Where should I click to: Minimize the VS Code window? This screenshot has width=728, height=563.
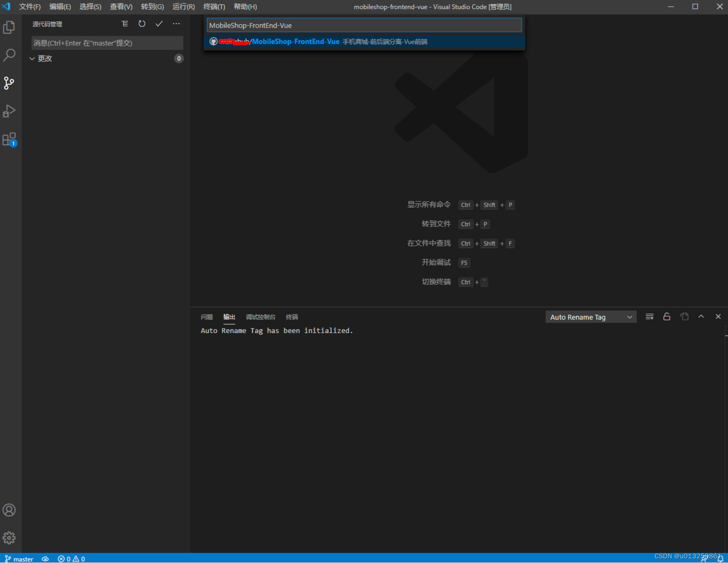(x=671, y=7)
